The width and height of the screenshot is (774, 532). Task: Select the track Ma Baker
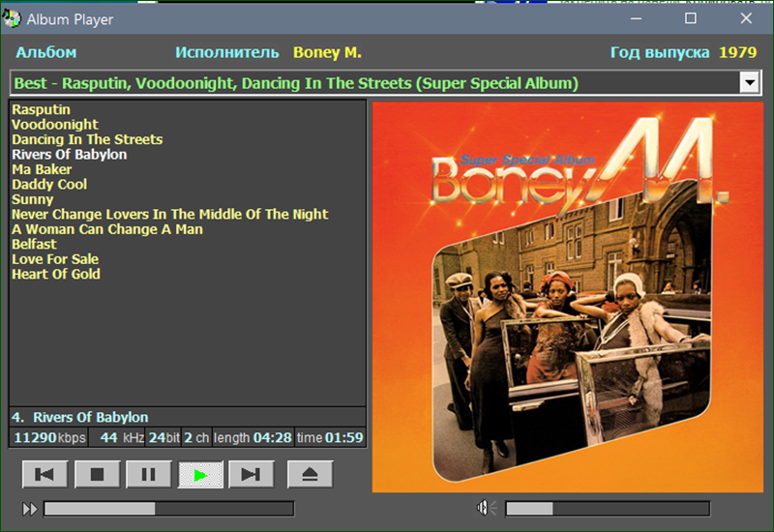pos(42,169)
